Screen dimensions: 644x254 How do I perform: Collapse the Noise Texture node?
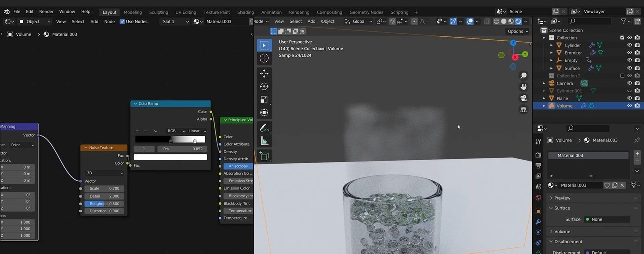click(86, 148)
